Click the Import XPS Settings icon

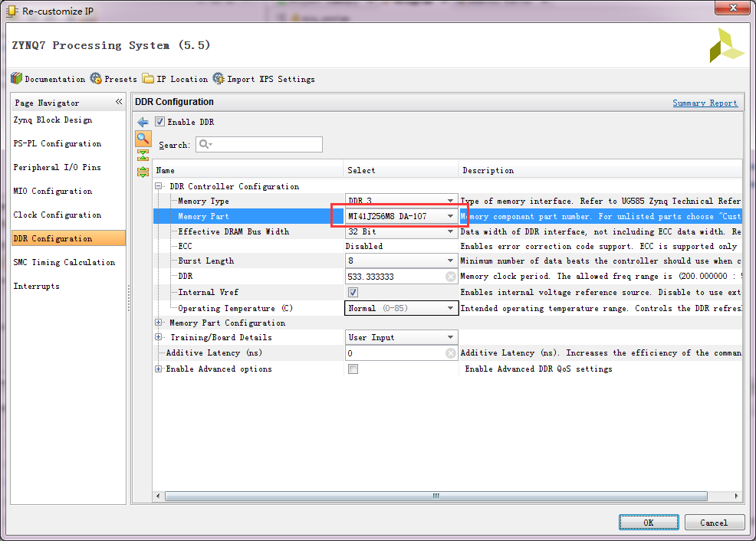pyautogui.click(x=219, y=78)
